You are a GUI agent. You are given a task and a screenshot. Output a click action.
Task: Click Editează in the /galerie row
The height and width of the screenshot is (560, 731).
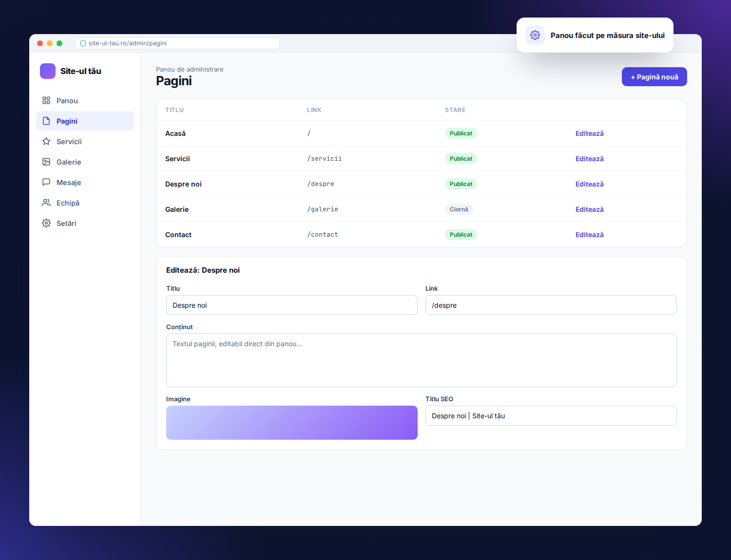click(589, 209)
